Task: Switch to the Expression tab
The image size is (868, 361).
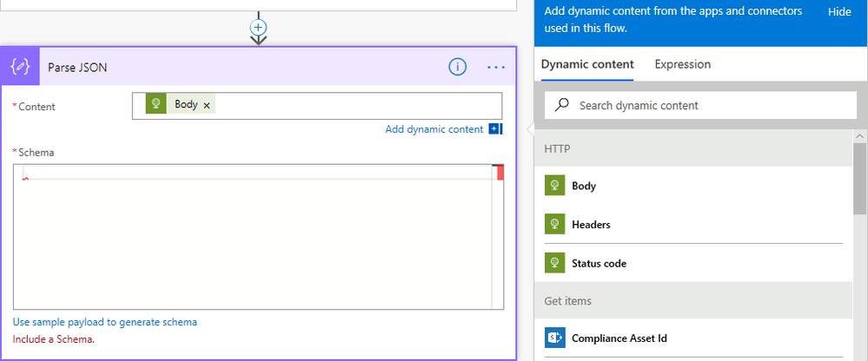Action: (x=682, y=64)
